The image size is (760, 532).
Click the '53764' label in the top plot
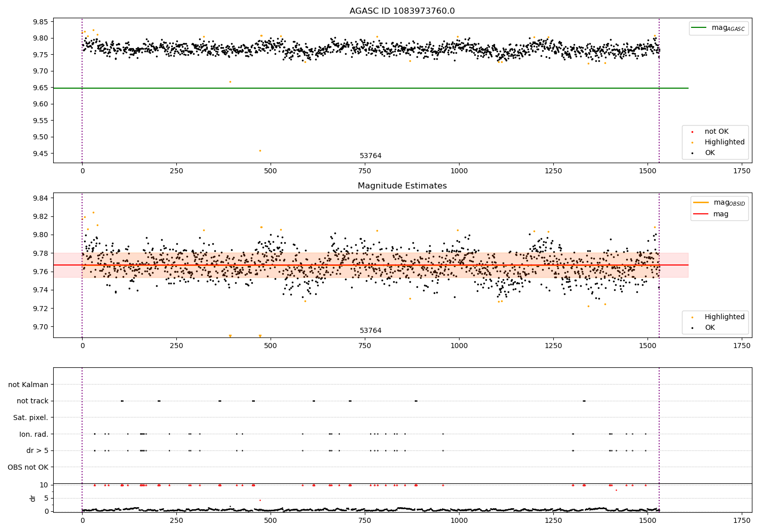click(370, 156)
